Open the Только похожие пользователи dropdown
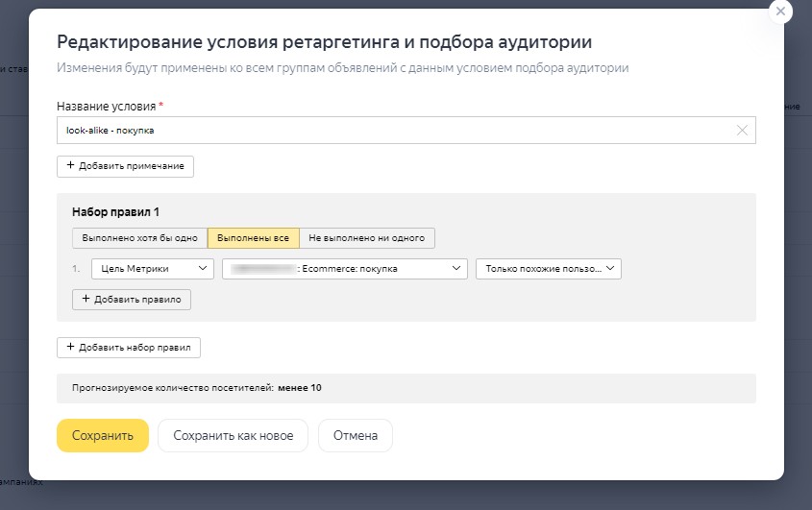The image size is (812, 510). 549,269
